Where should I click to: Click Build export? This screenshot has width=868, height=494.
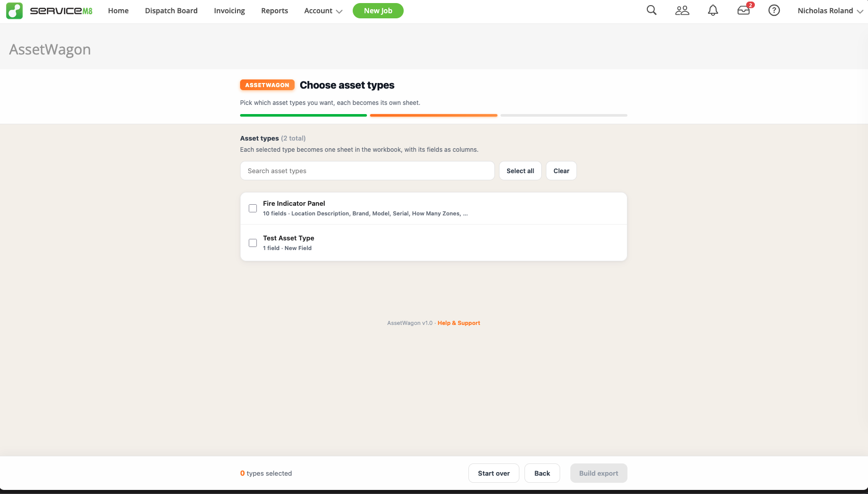coord(599,473)
